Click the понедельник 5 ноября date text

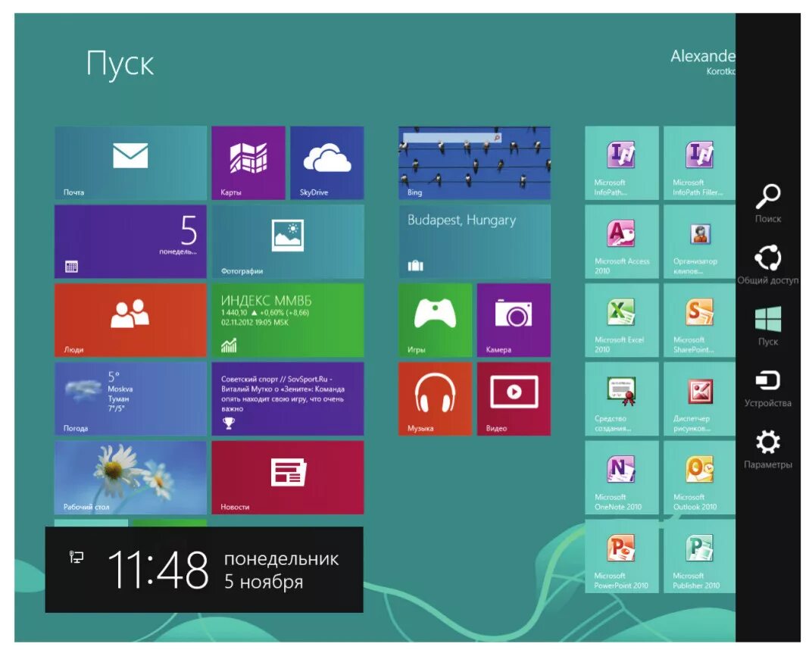tap(281, 570)
